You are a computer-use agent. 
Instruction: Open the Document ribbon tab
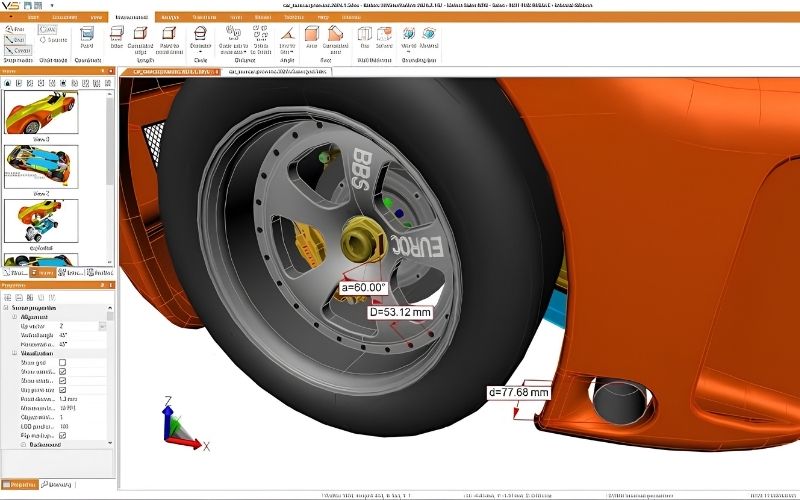coord(65,17)
